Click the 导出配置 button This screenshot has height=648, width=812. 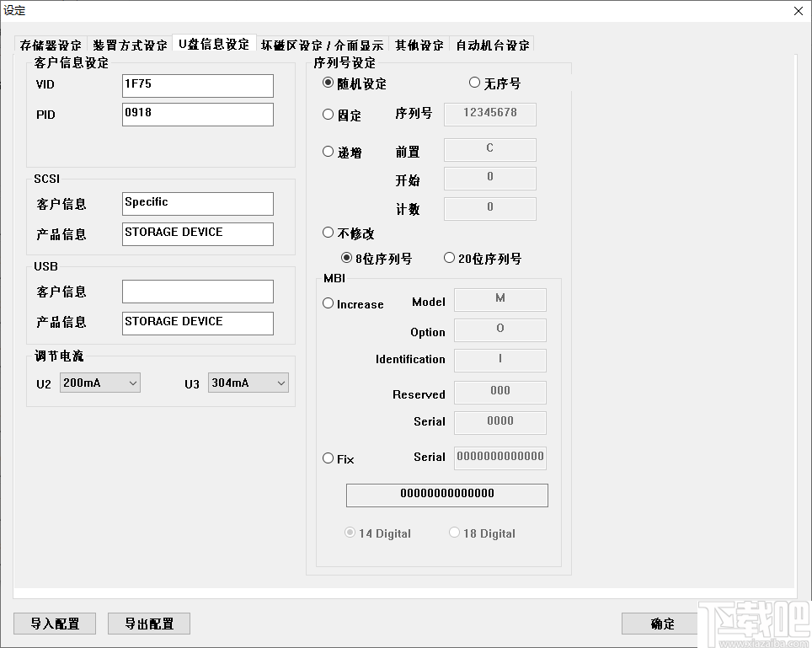tap(148, 624)
